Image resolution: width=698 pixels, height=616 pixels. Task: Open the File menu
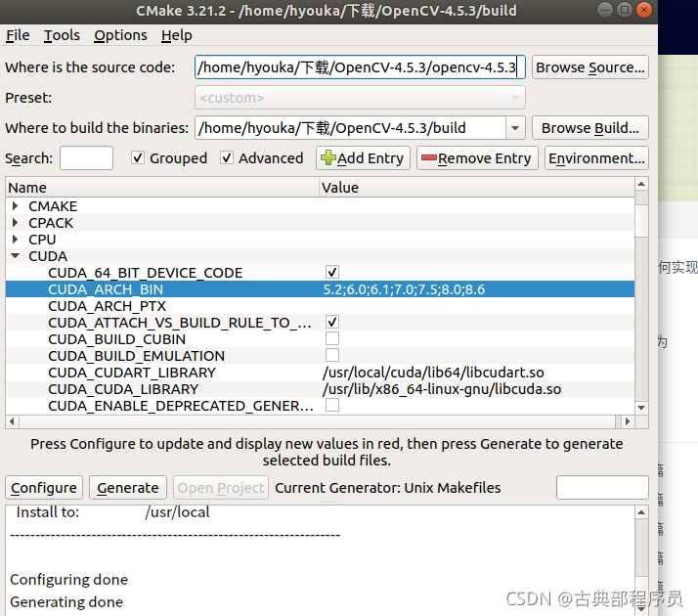tap(18, 35)
